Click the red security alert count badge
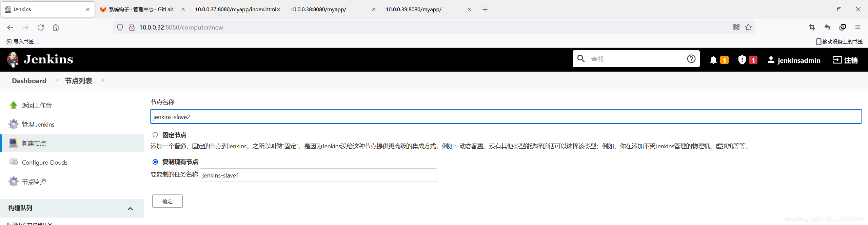 click(753, 60)
